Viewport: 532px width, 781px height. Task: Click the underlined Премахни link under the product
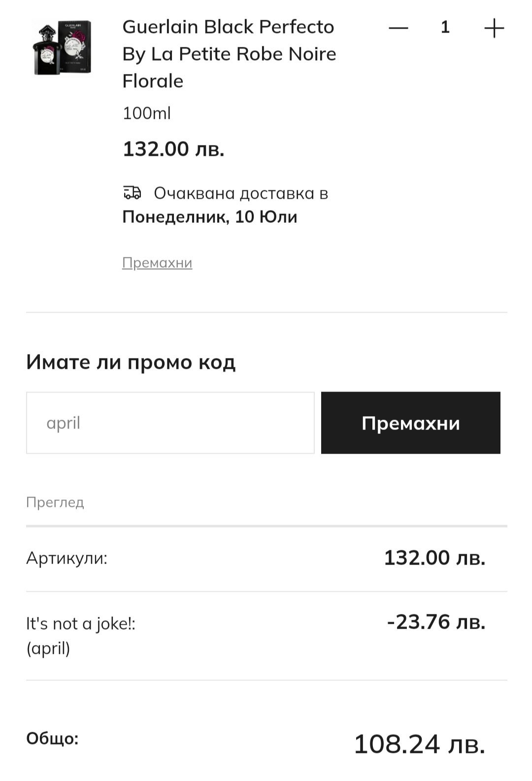tap(157, 262)
